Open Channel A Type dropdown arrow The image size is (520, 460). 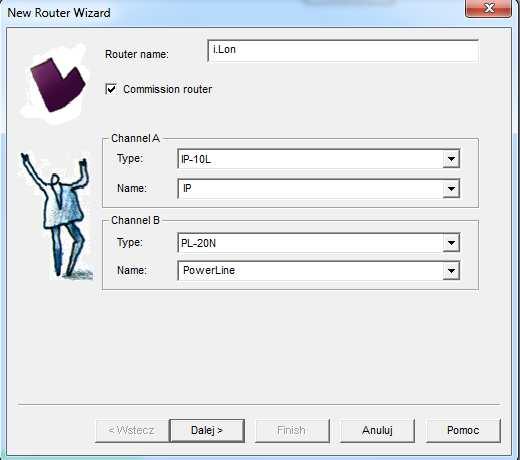coord(451,159)
